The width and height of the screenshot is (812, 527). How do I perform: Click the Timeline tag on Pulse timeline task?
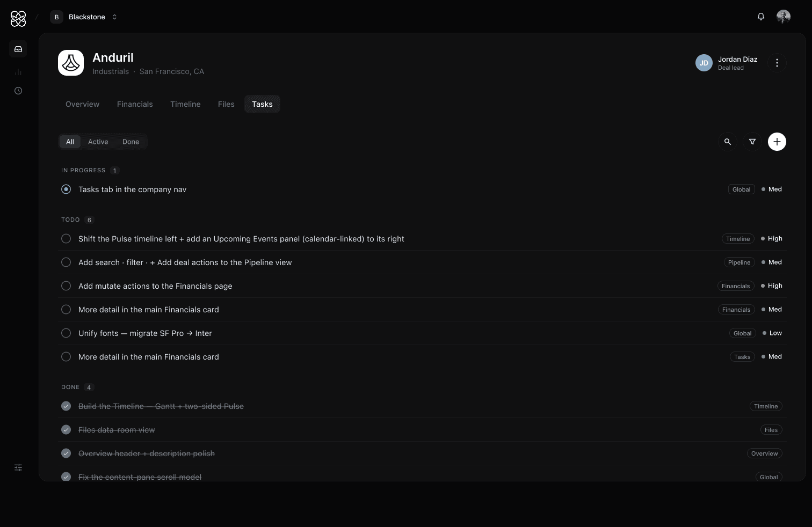click(738, 239)
